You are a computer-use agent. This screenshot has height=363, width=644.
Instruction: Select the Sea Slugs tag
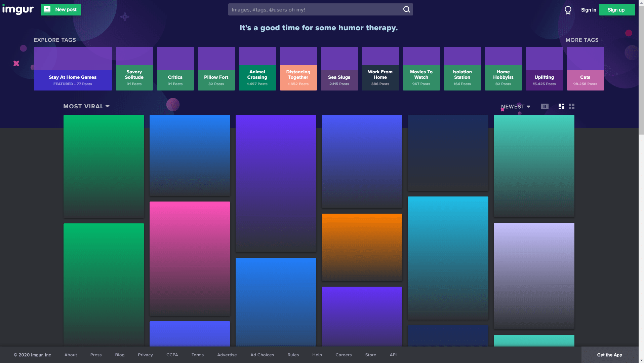coord(339,69)
